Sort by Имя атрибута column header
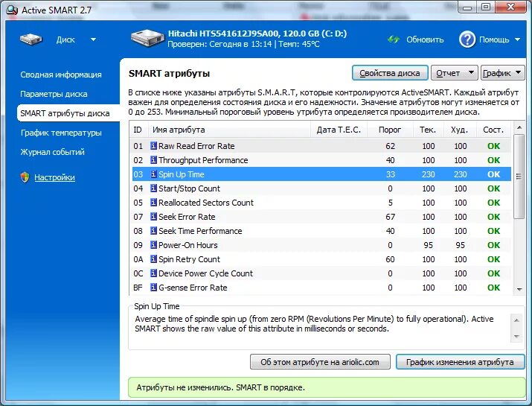The height and width of the screenshot is (406, 532). (x=229, y=130)
